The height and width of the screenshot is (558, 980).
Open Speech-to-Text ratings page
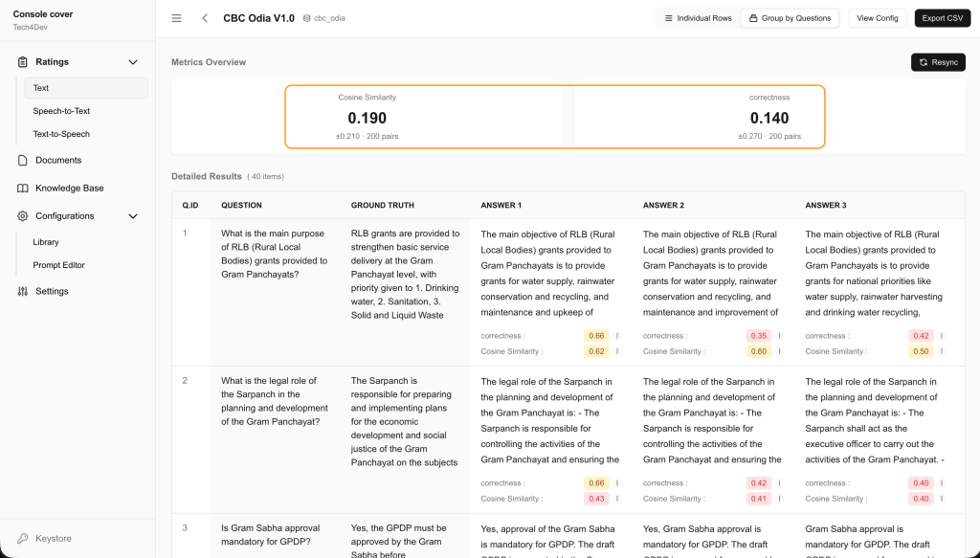tap(61, 111)
